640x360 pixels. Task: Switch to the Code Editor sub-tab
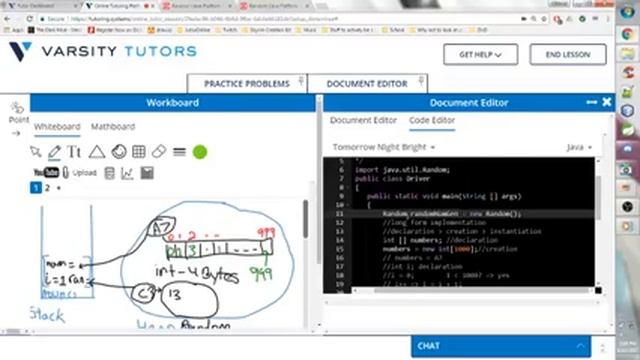pos(432,120)
